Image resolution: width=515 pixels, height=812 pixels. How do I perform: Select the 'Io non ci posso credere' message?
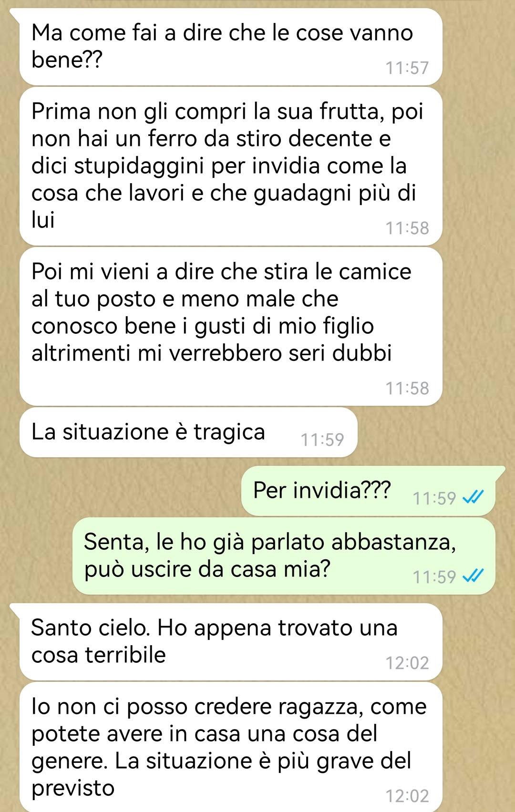pos(231,747)
